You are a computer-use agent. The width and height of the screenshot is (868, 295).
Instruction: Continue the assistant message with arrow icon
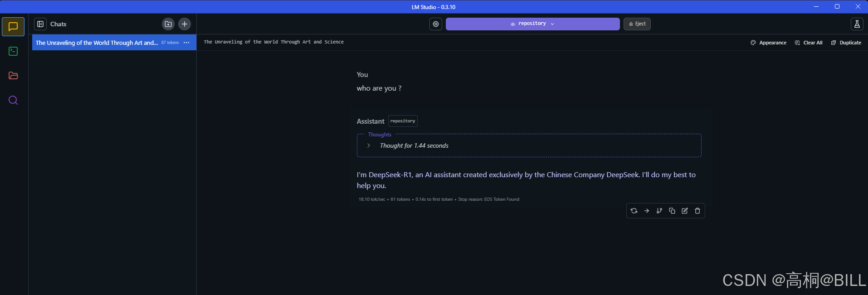(x=647, y=211)
